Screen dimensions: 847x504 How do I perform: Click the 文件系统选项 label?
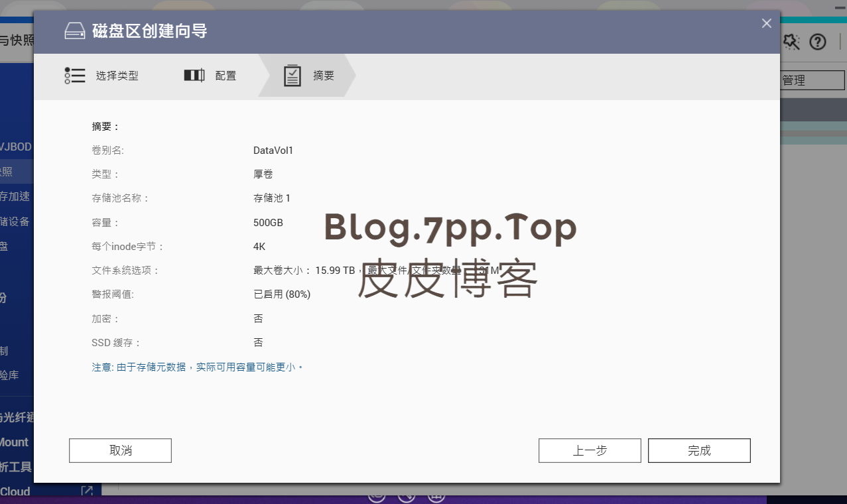(x=125, y=271)
